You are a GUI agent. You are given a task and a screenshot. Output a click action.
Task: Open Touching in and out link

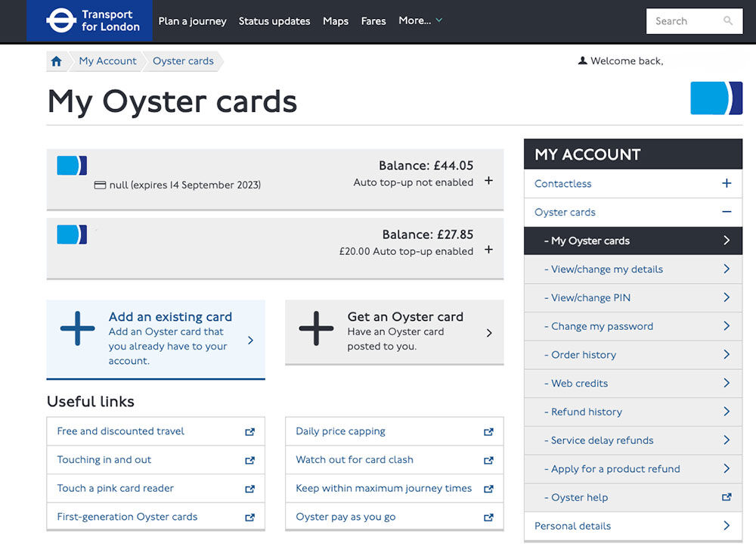point(104,459)
